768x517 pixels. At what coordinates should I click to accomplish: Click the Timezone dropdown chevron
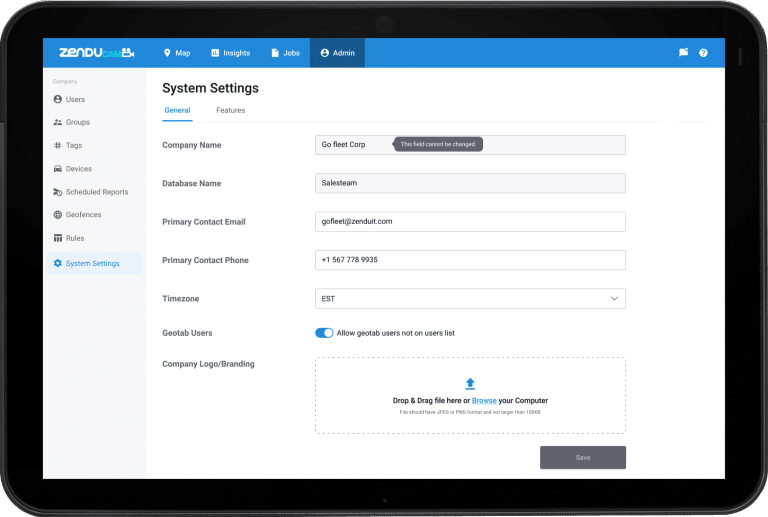click(614, 299)
